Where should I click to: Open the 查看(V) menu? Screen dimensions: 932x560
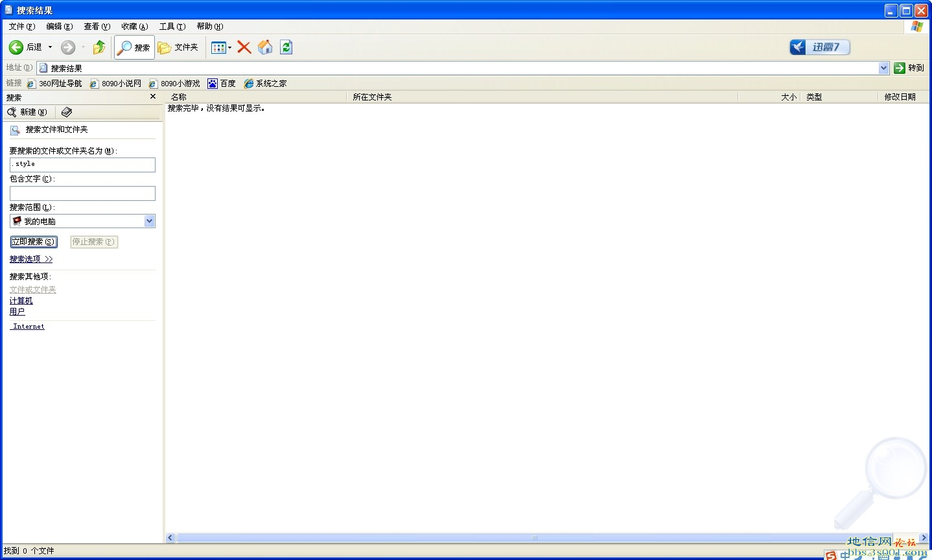(x=97, y=27)
